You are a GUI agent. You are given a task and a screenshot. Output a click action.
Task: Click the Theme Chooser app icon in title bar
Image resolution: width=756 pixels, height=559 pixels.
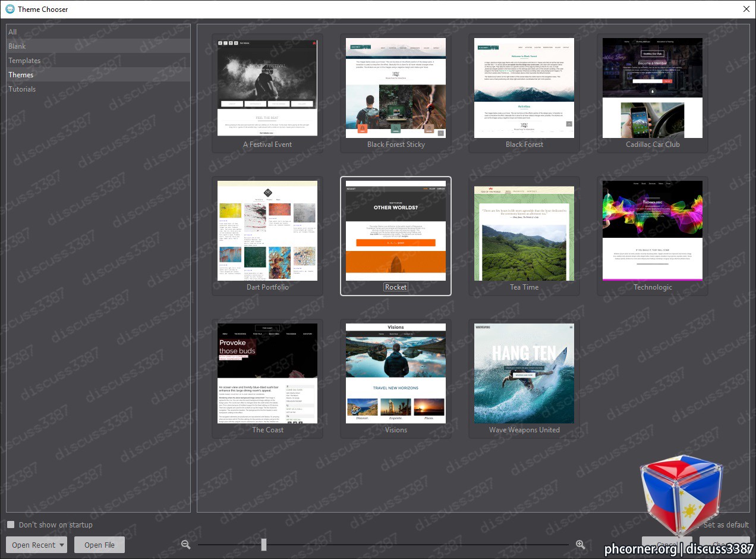10,9
